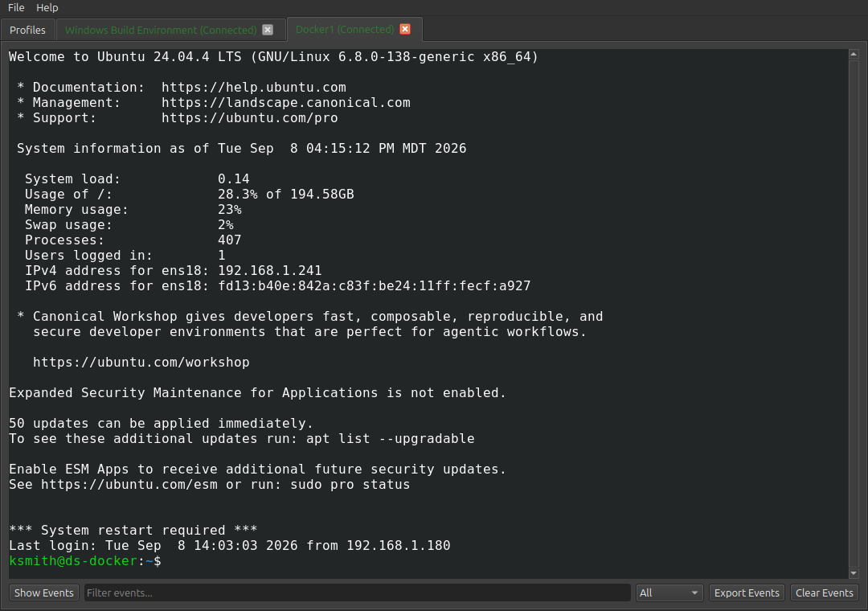Click the 'Expanded Security Maintenance' notice line
This screenshot has height=611, width=868.
point(257,393)
